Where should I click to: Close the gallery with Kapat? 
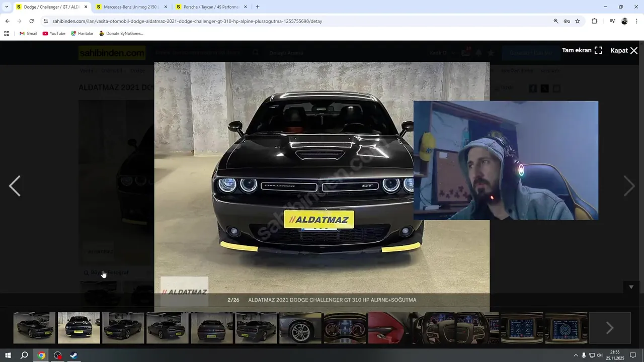pos(624,50)
